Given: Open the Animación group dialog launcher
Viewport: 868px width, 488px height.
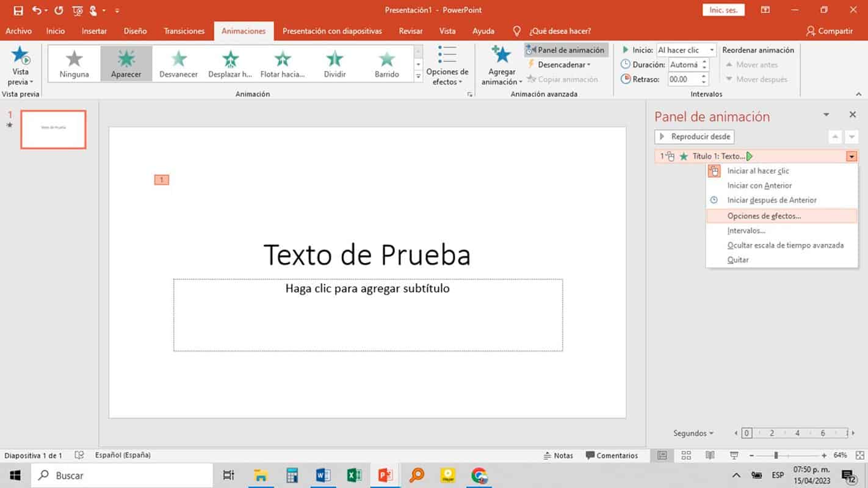Looking at the screenshot, I should point(470,95).
